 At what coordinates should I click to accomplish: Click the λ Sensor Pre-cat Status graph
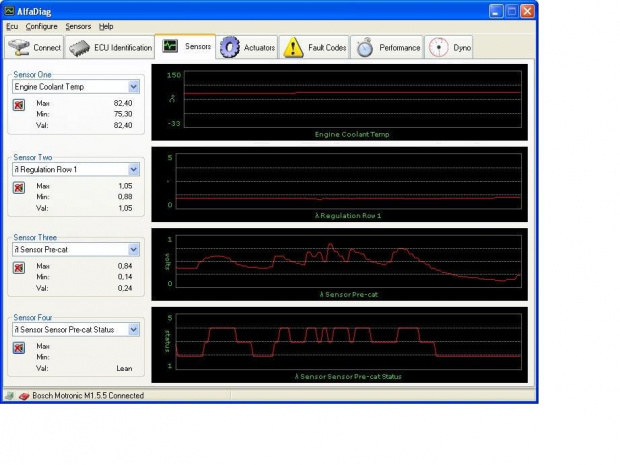pos(340,345)
